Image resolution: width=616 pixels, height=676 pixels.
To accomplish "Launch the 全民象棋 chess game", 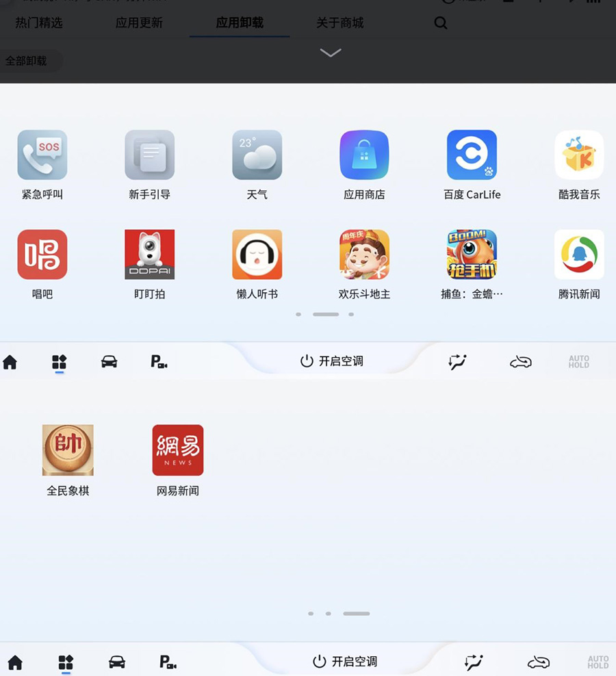I will tap(68, 450).
